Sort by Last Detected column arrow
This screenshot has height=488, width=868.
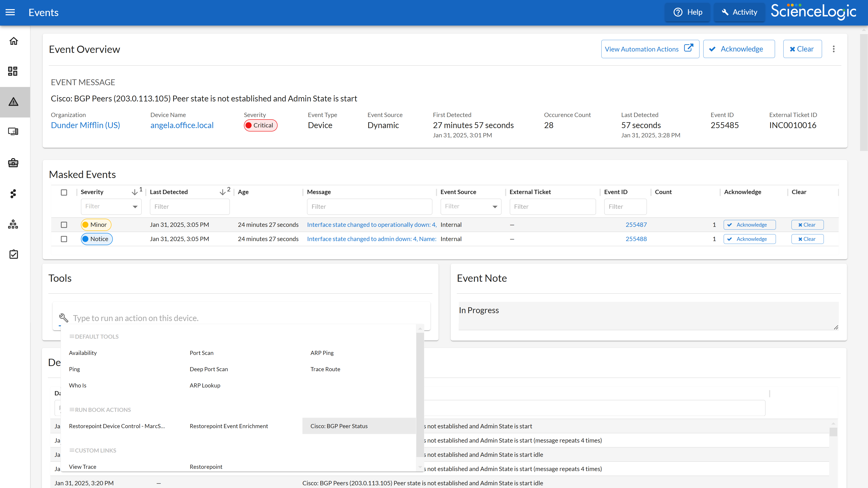222,192
